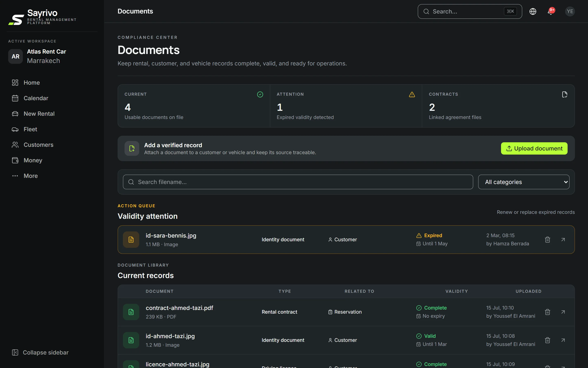
Task: Open the Contracts summary card
Action: 498,106
